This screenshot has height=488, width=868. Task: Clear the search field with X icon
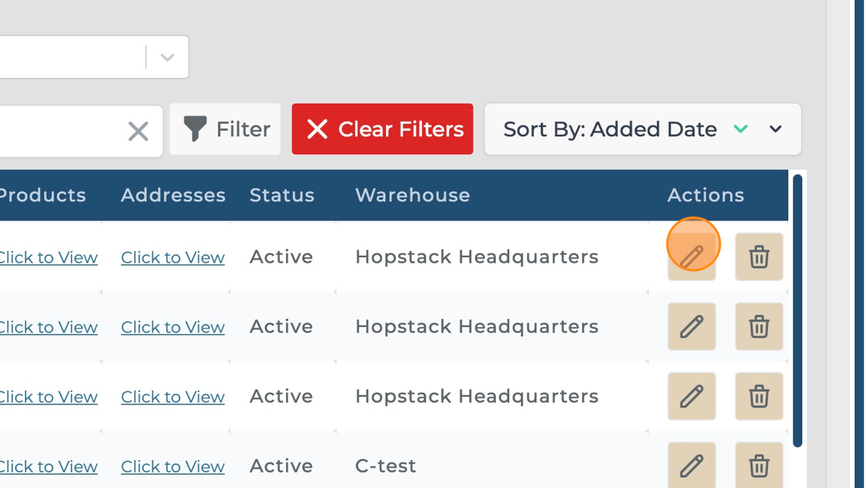click(138, 131)
